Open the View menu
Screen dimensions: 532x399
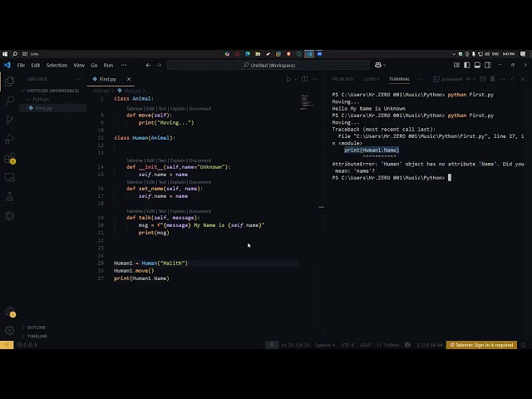[79, 65]
